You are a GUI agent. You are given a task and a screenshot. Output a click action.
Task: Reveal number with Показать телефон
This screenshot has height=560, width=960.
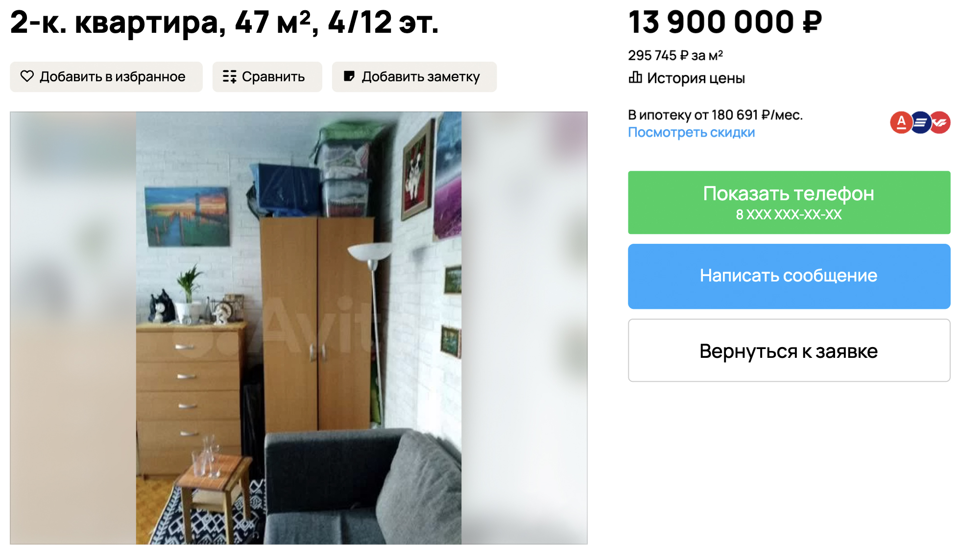point(789,202)
